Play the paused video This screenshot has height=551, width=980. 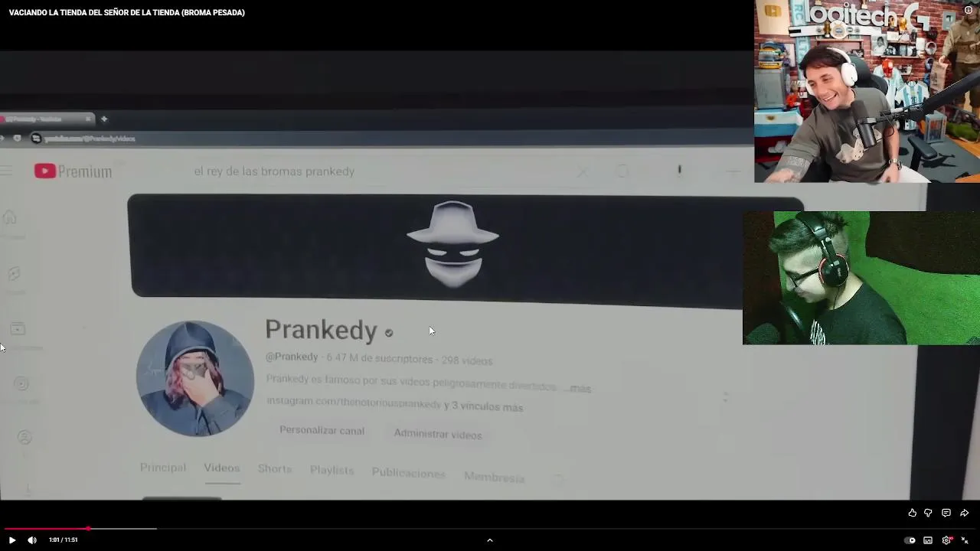point(11,540)
